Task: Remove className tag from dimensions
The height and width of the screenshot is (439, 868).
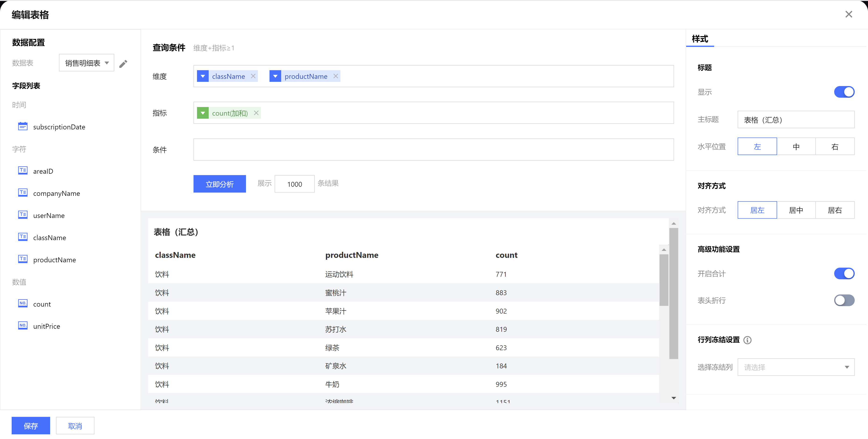Action: coord(253,76)
